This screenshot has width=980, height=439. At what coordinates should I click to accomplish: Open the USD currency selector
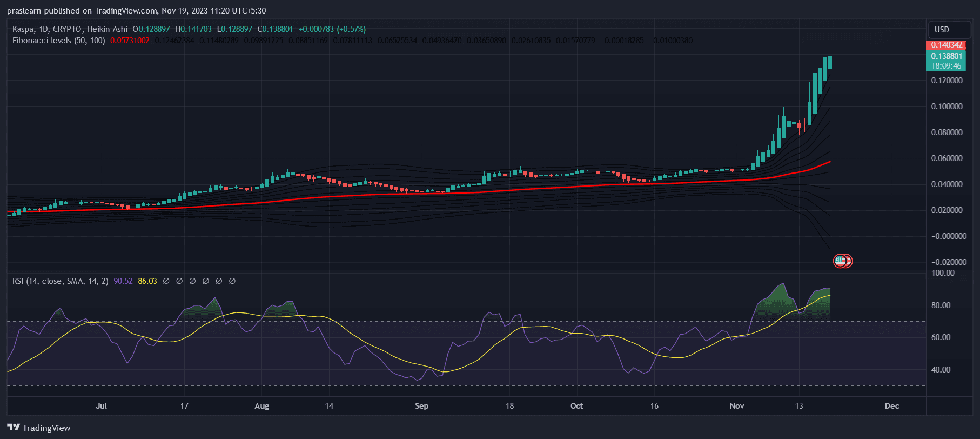point(942,30)
